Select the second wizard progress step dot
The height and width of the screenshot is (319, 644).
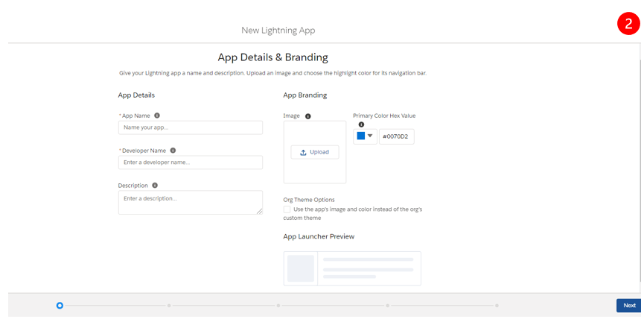169,306
